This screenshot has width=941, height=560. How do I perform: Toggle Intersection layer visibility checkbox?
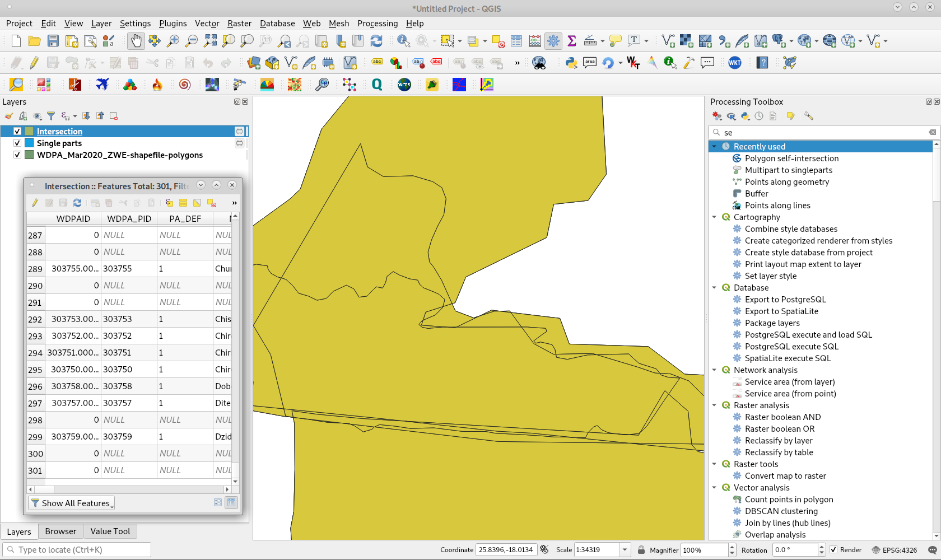click(x=17, y=131)
